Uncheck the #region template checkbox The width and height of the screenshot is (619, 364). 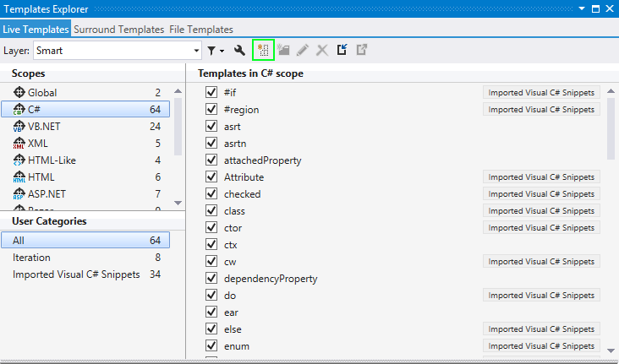pyautogui.click(x=211, y=110)
